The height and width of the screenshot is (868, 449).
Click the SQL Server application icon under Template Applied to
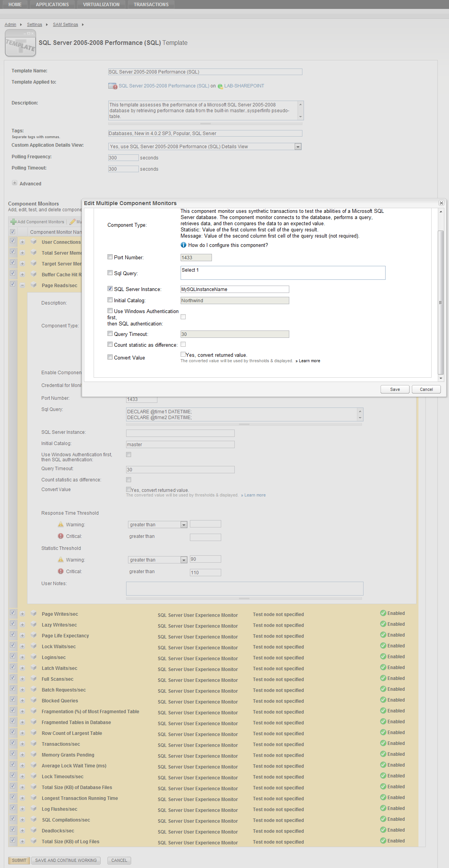113,86
